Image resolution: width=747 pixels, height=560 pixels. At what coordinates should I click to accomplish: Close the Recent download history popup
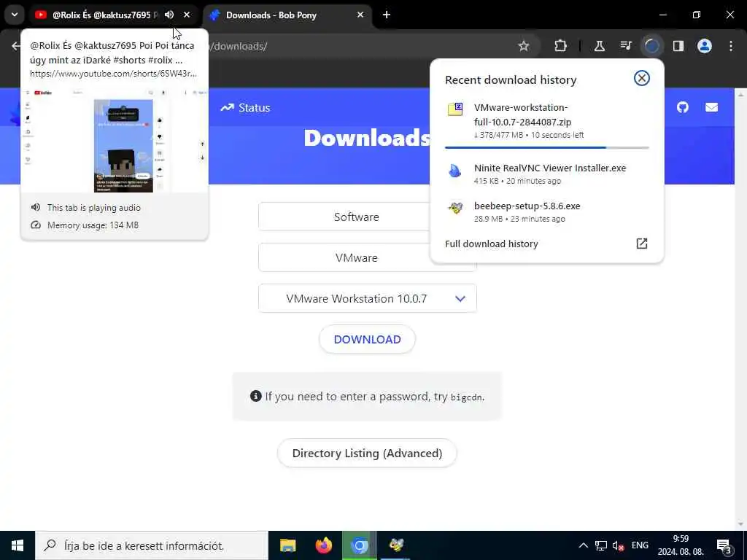(642, 78)
